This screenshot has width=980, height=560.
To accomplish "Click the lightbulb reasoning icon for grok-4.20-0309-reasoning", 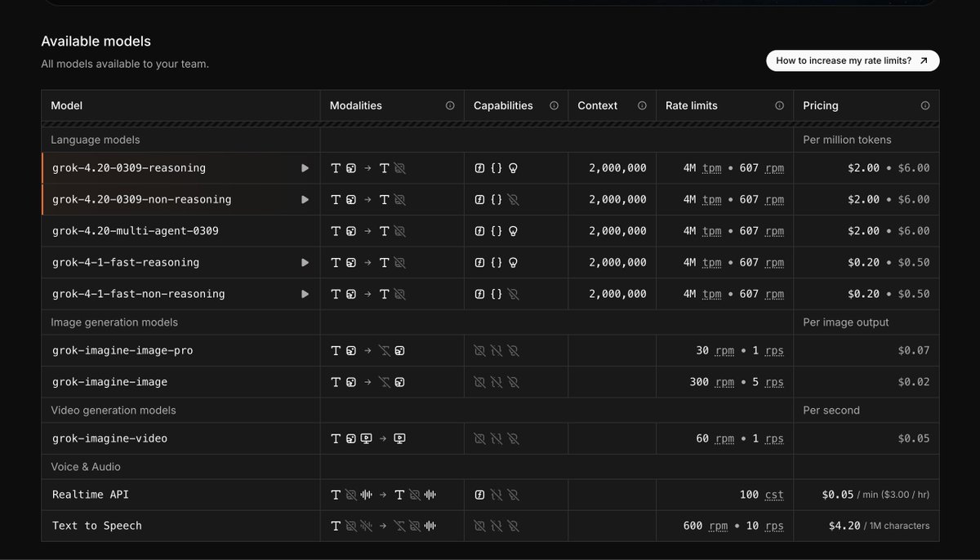I will [x=513, y=168].
